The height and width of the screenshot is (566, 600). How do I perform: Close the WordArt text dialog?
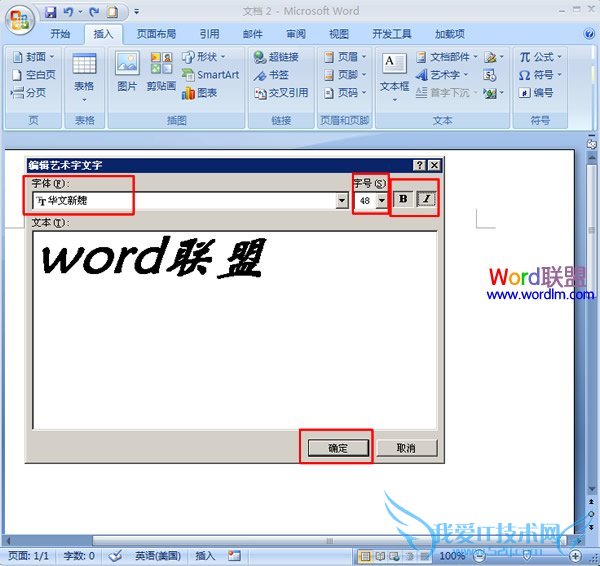(x=434, y=165)
